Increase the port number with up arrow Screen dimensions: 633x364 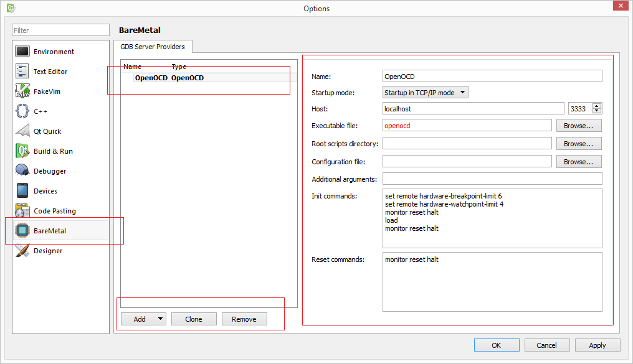[597, 106]
